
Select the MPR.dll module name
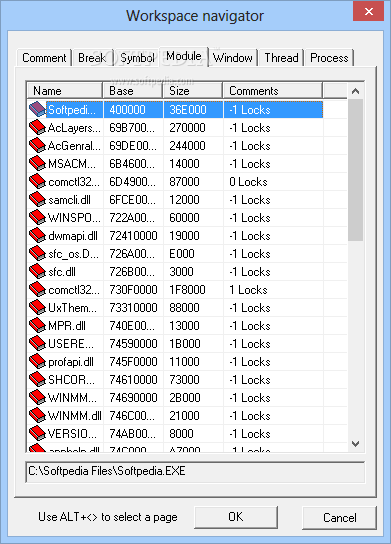coord(67,326)
